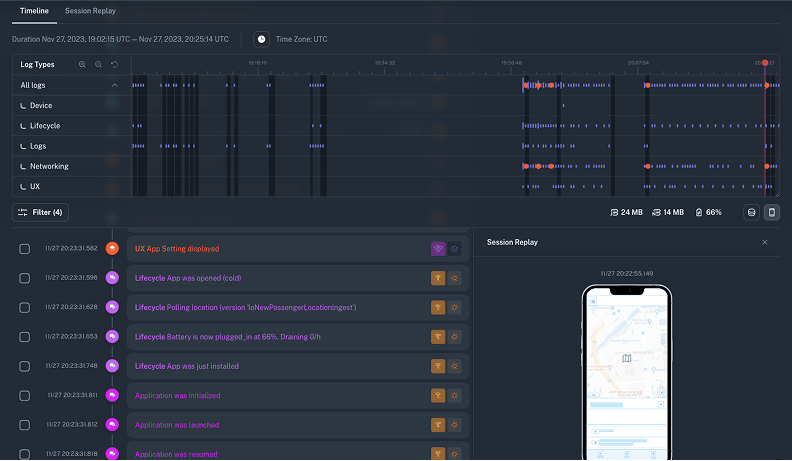Screen dimensions: 792x461
Task: Check the box for Application was resumed
Action: pos(24,454)
